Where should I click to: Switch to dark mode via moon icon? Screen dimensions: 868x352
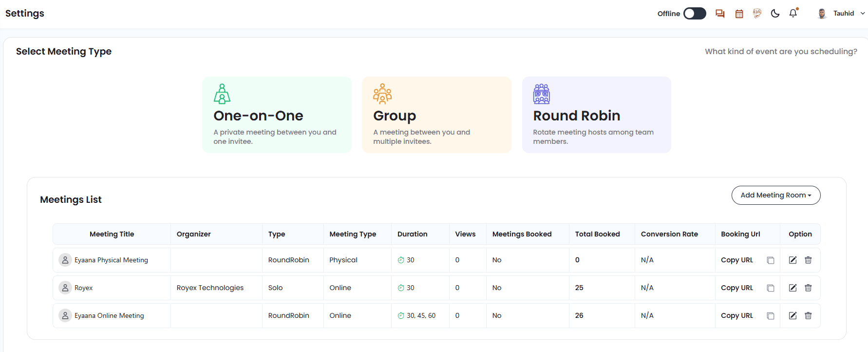point(775,14)
